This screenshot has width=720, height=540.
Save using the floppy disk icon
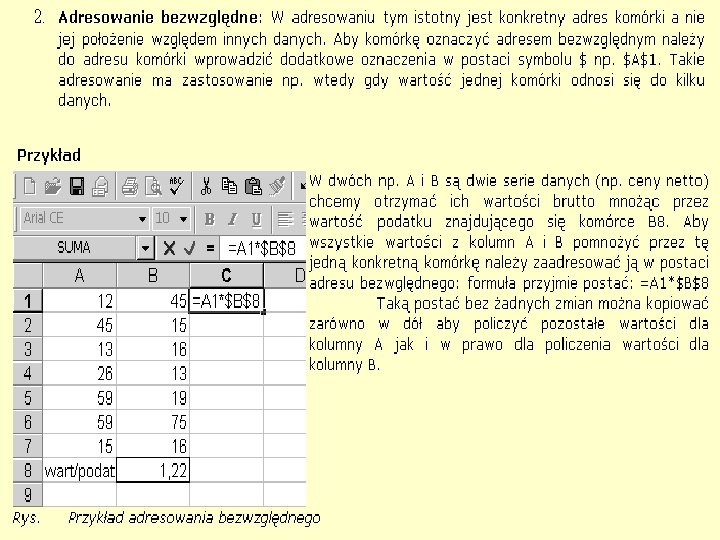click(77, 186)
